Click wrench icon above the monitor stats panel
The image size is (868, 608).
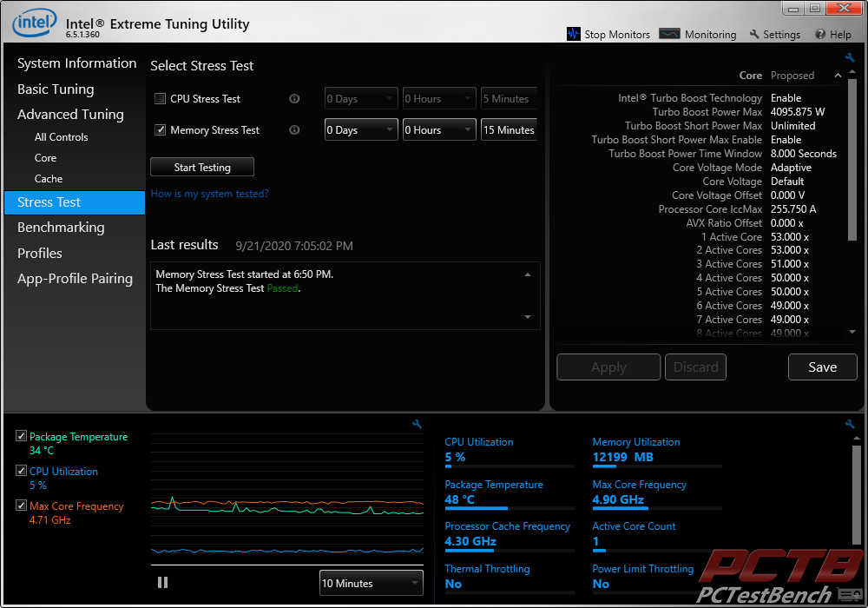click(x=850, y=424)
